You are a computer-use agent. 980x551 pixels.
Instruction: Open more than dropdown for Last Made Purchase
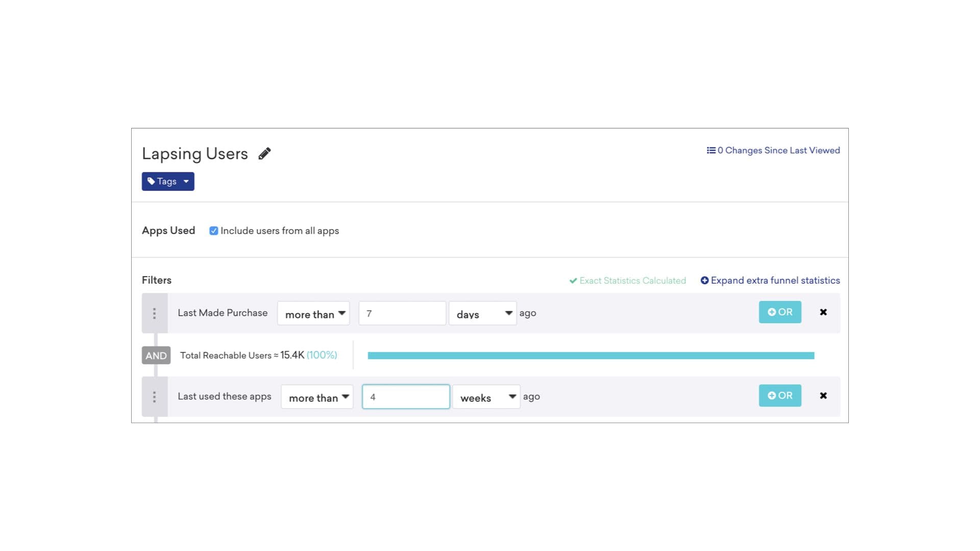click(x=313, y=313)
